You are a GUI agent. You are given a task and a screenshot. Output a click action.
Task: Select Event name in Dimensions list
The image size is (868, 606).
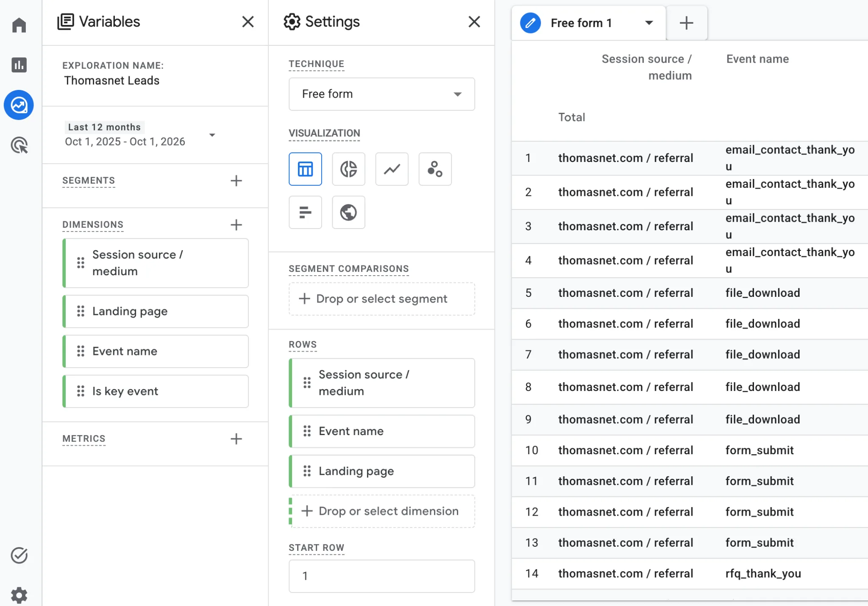(x=156, y=352)
